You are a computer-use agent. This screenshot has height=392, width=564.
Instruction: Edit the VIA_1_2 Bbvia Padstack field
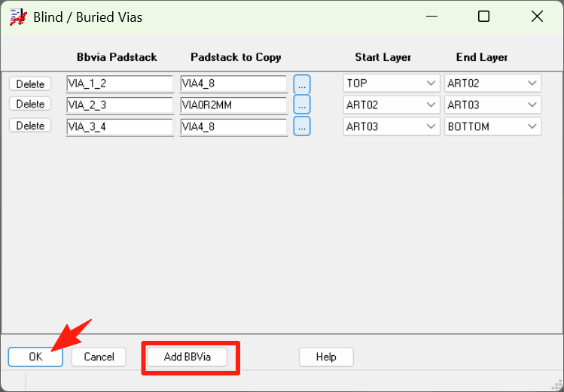pyautogui.click(x=120, y=84)
